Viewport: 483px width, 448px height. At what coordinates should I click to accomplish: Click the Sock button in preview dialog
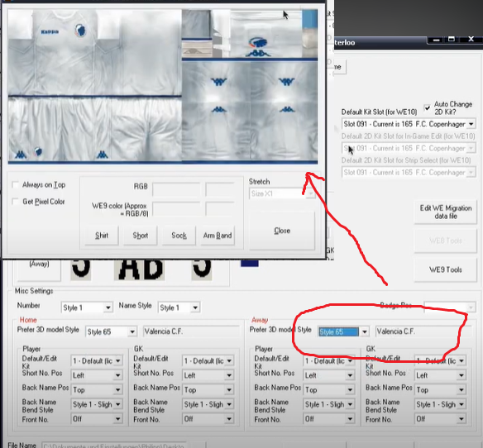[179, 236]
